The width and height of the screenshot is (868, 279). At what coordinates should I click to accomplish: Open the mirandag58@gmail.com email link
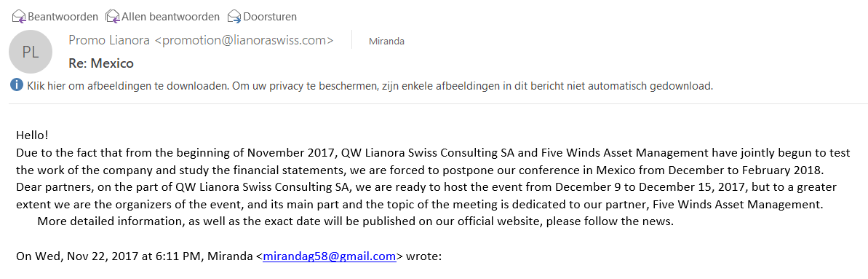click(330, 256)
